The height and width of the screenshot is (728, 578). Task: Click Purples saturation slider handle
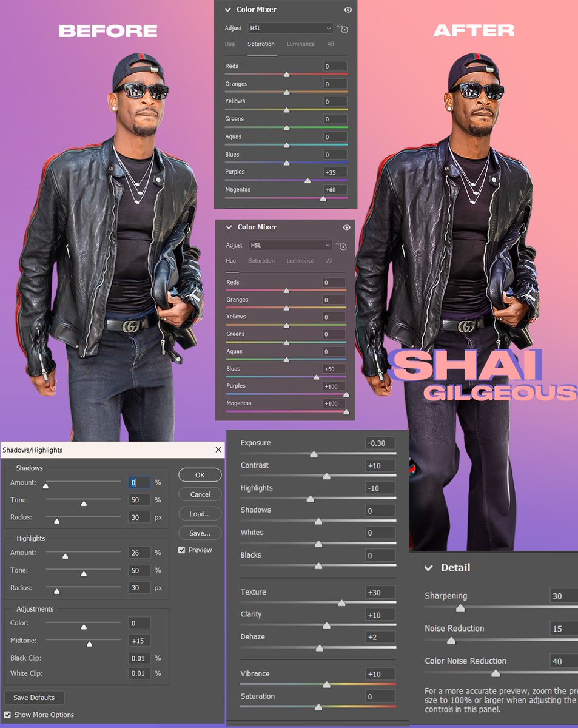(x=307, y=181)
